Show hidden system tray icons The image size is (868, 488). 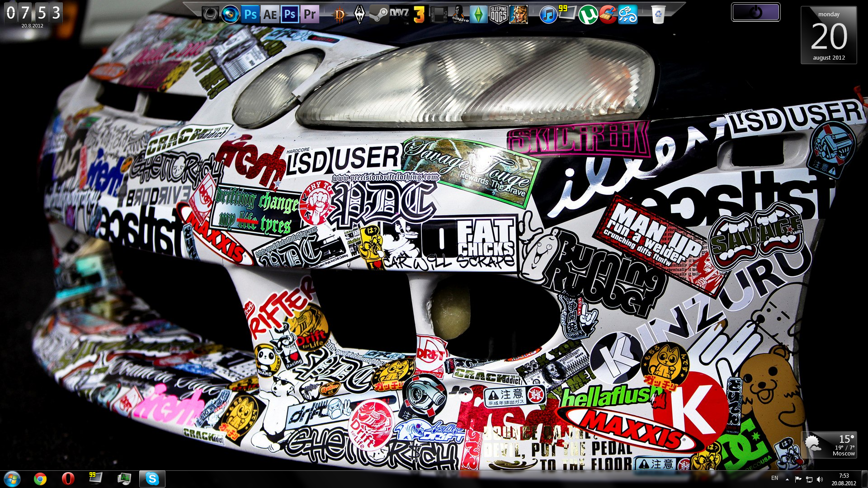(x=787, y=479)
